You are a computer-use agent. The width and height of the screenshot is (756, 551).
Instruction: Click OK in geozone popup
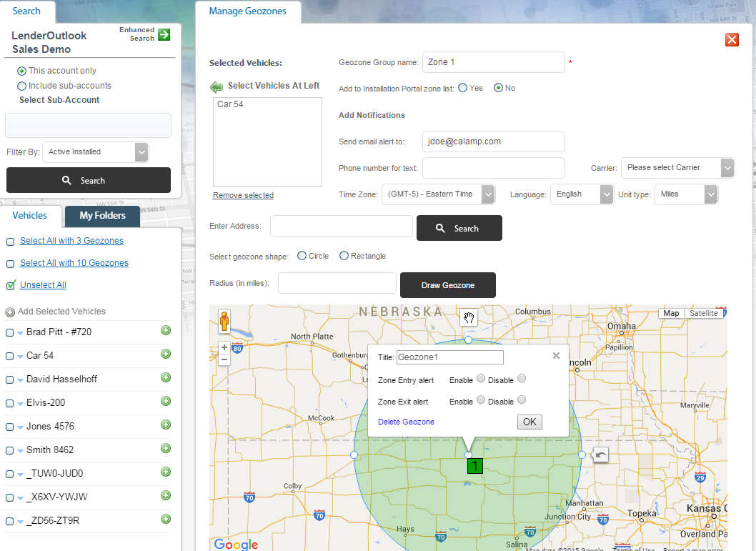[530, 422]
